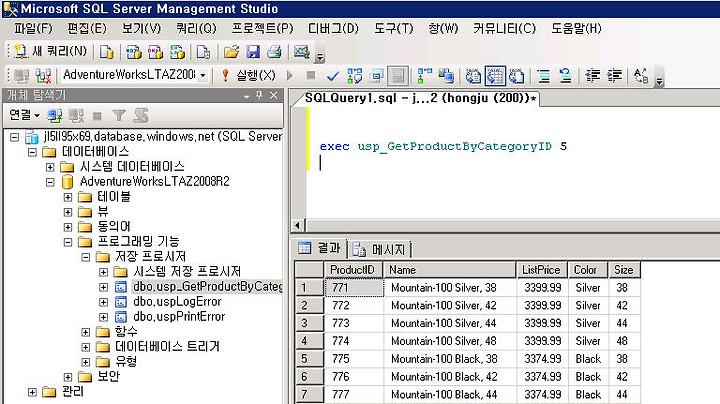This screenshot has width=720, height=404.
Task: Open file with the folder icon
Action: [x=231, y=52]
